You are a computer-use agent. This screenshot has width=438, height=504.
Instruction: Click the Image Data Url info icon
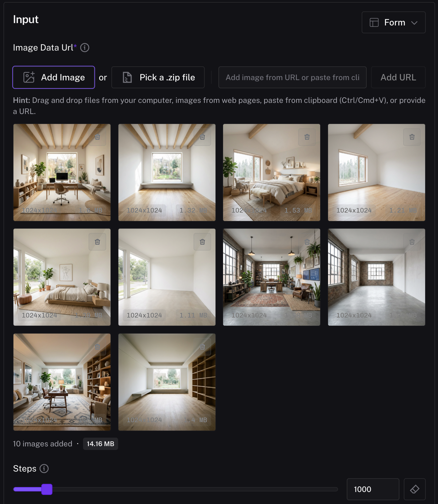(85, 48)
